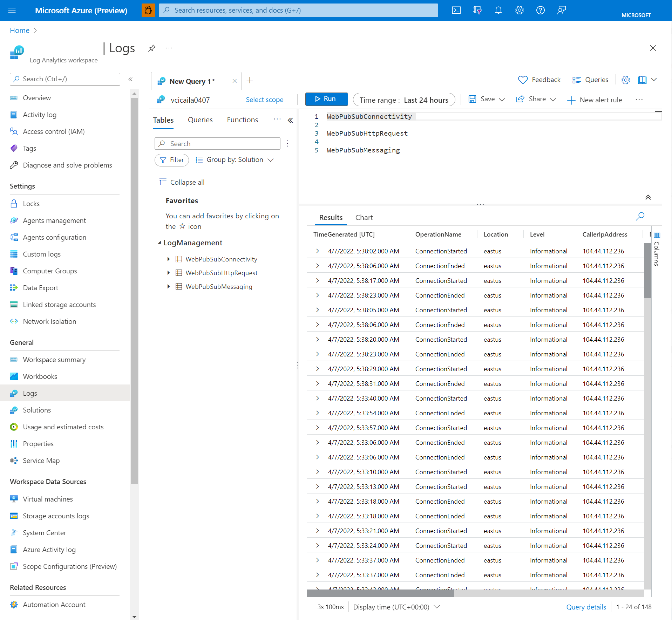Collapse the query editor pane
The width and height of the screenshot is (672, 620).
648,197
